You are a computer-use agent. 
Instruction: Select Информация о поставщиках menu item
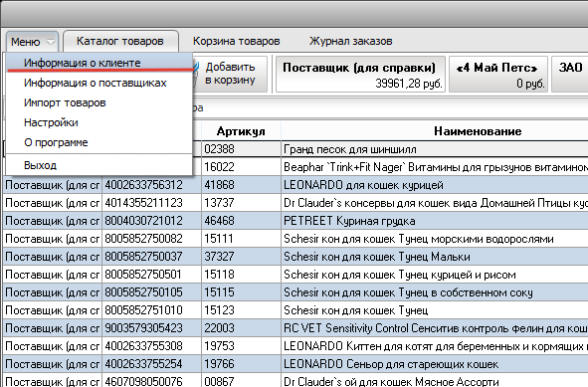(x=99, y=83)
